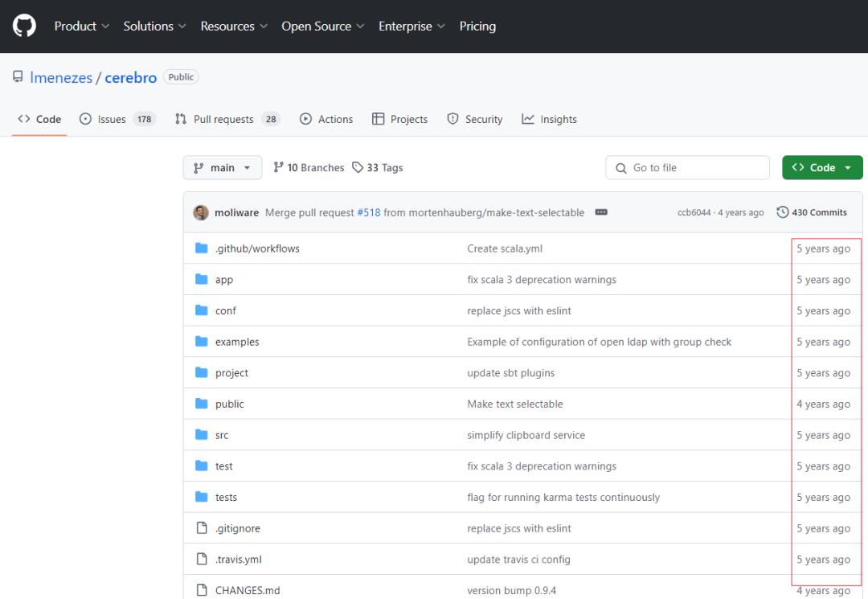
Task: Expand the Open Source menu
Action: click(x=323, y=26)
